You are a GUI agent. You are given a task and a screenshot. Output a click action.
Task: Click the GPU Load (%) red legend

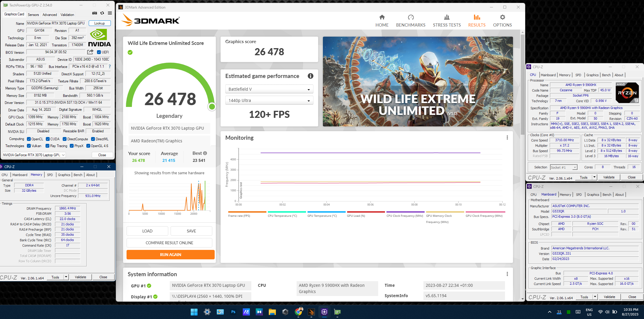[366, 214]
